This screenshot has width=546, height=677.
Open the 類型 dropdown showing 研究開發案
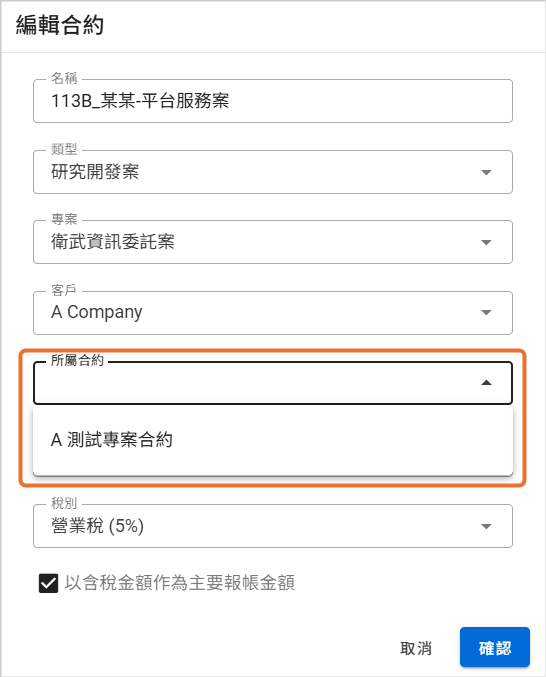[273, 172]
